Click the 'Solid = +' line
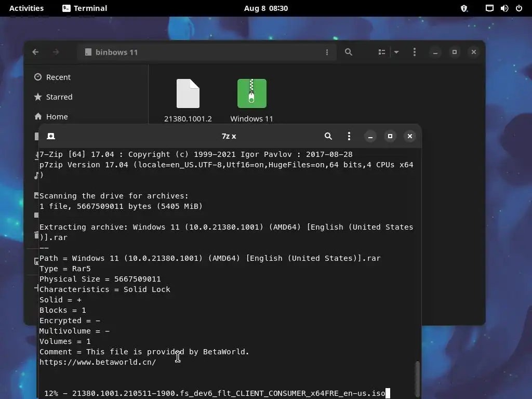 click(x=60, y=300)
